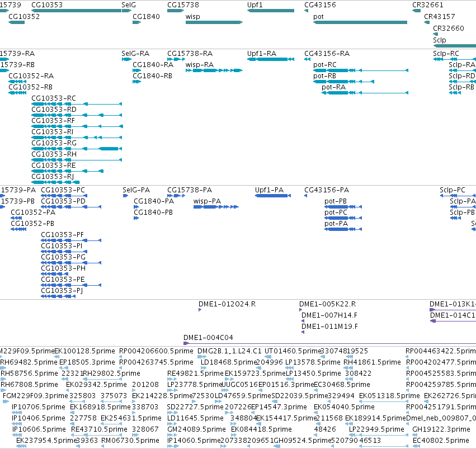This screenshot has width=476, height=449.
Task: Click the CG43156-PA protein label
Action: pos(327,190)
